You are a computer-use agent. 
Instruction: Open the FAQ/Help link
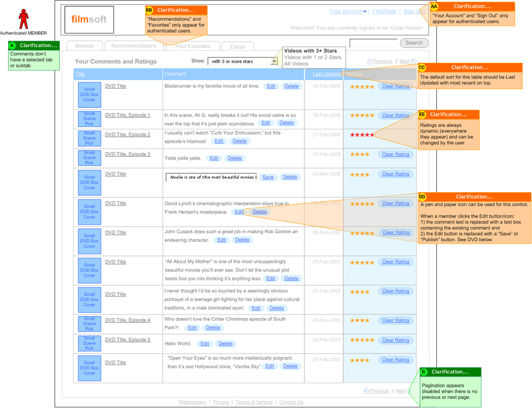[384, 11]
